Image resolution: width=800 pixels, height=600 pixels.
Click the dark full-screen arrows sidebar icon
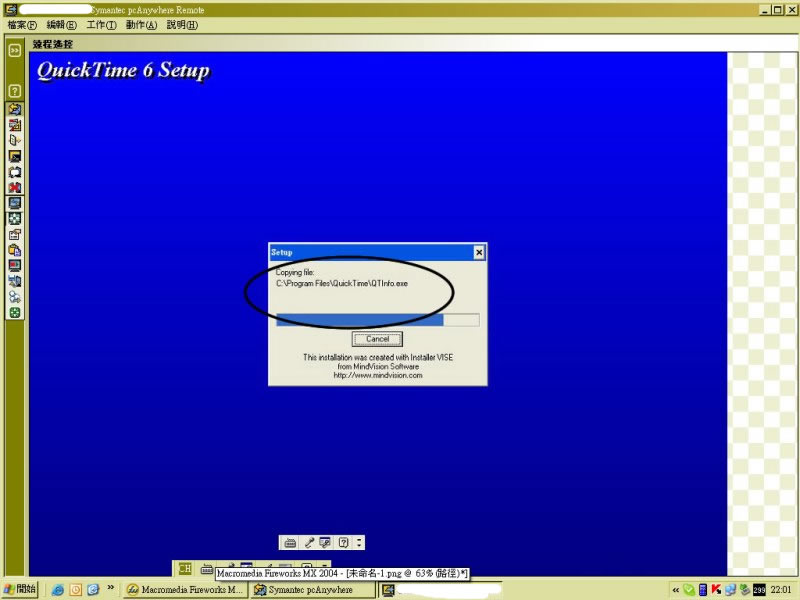coord(15,219)
